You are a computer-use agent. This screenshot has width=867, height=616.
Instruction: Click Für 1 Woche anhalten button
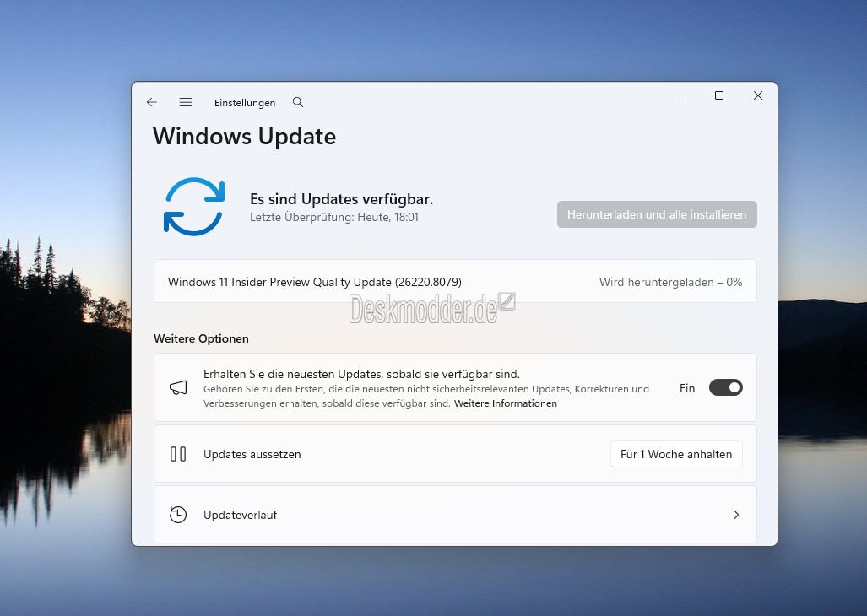click(676, 454)
